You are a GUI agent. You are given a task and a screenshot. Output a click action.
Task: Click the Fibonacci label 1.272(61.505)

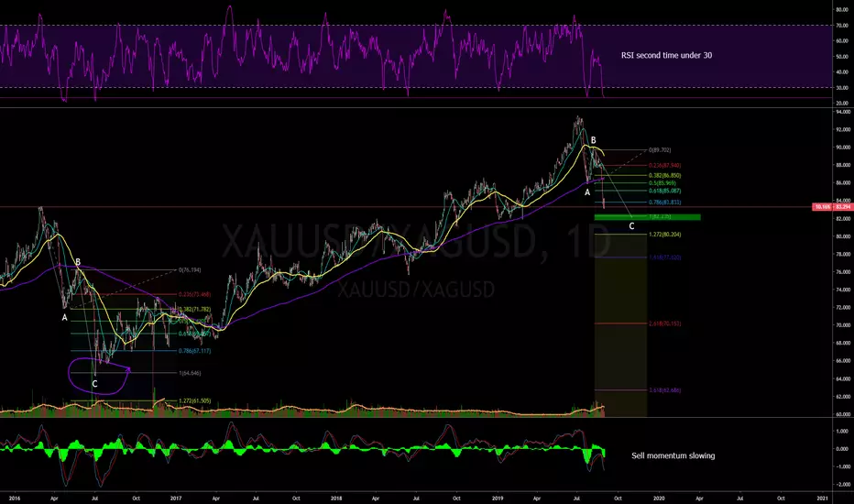[x=194, y=401]
